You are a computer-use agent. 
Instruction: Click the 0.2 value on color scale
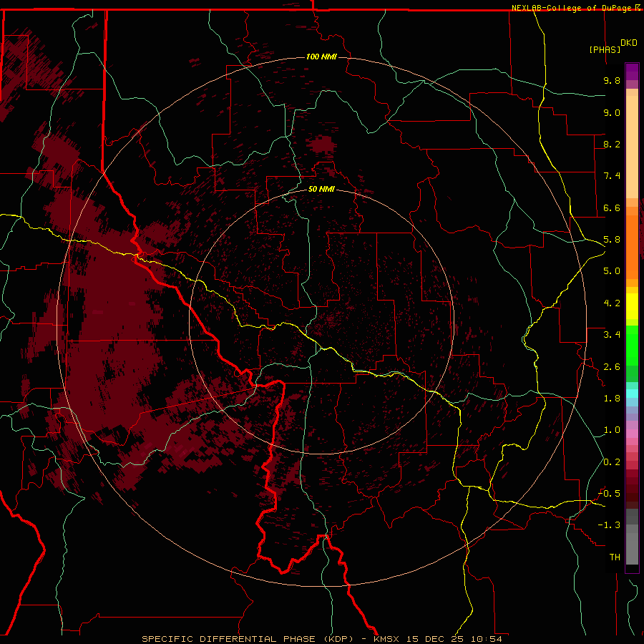pos(612,462)
